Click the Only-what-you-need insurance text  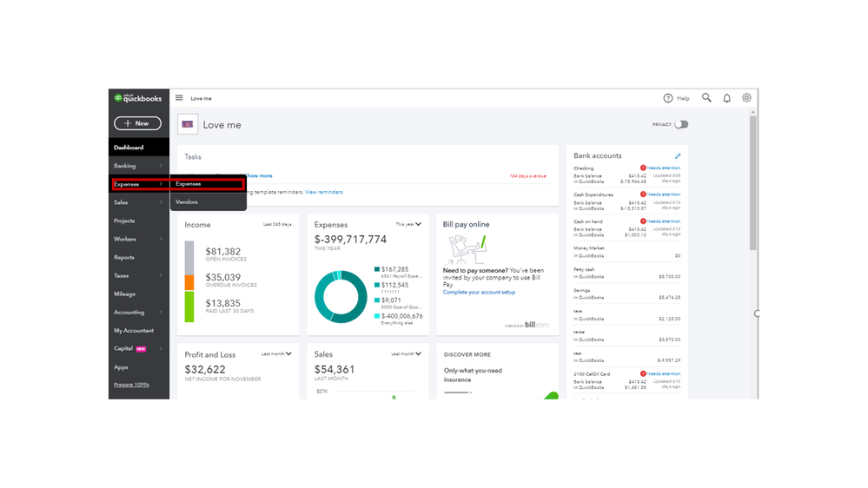[x=473, y=375]
